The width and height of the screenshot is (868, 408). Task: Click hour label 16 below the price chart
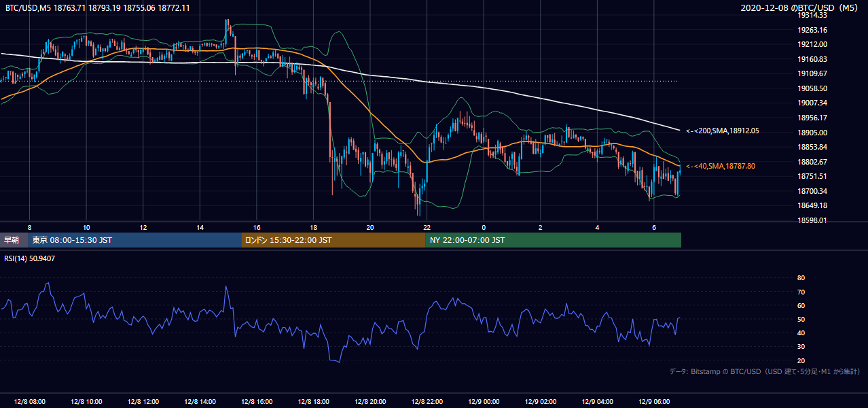click(257, 227)
